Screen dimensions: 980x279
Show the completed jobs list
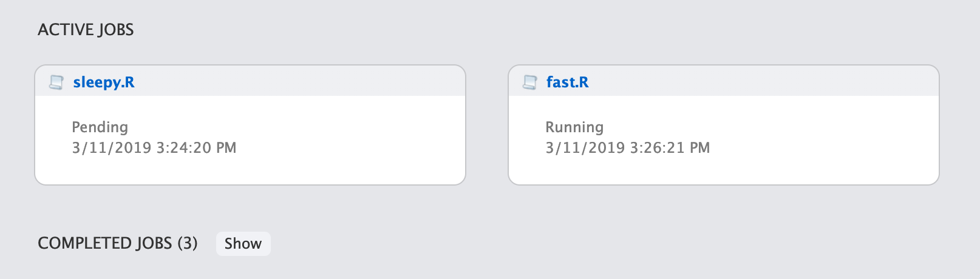[x=243, y=243]
